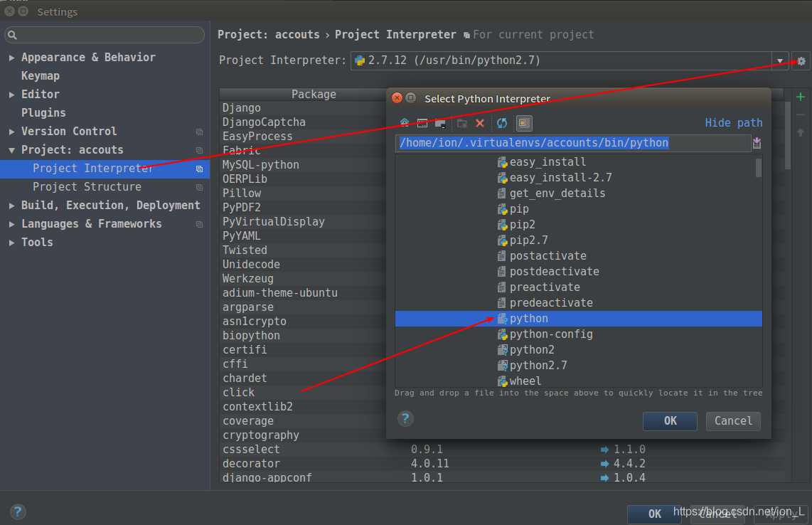This screenshot has height=525, width=812.
Task: Toggle show hidden files and directories
Action: point(524,123)
